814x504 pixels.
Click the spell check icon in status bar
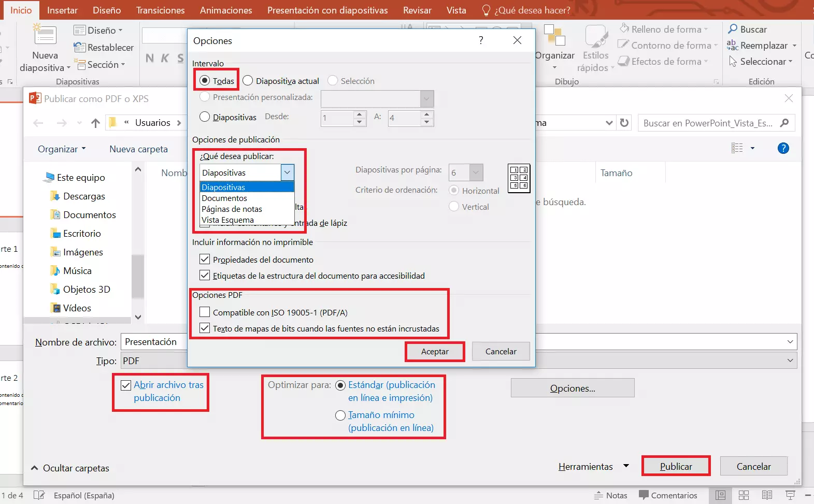[x=39, y=495]
